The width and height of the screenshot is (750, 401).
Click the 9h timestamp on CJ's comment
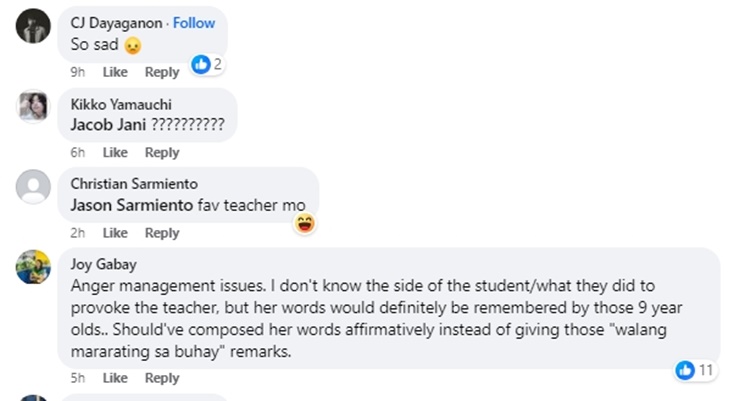[77, 72]
